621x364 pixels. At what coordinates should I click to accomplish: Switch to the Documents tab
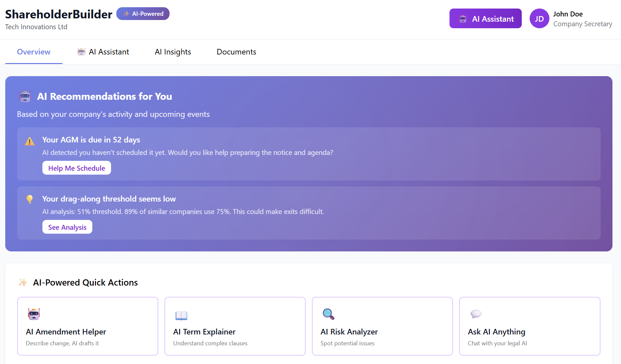coord(236,52)
